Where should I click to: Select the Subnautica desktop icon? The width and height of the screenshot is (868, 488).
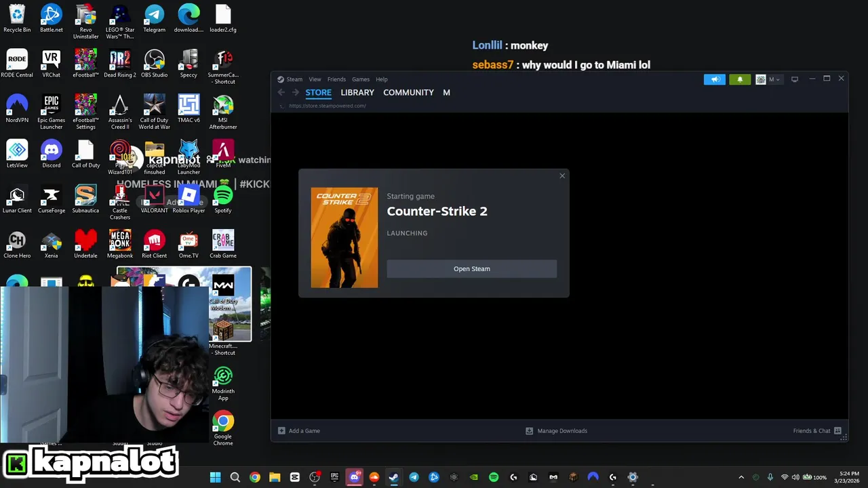coord(85,199)
